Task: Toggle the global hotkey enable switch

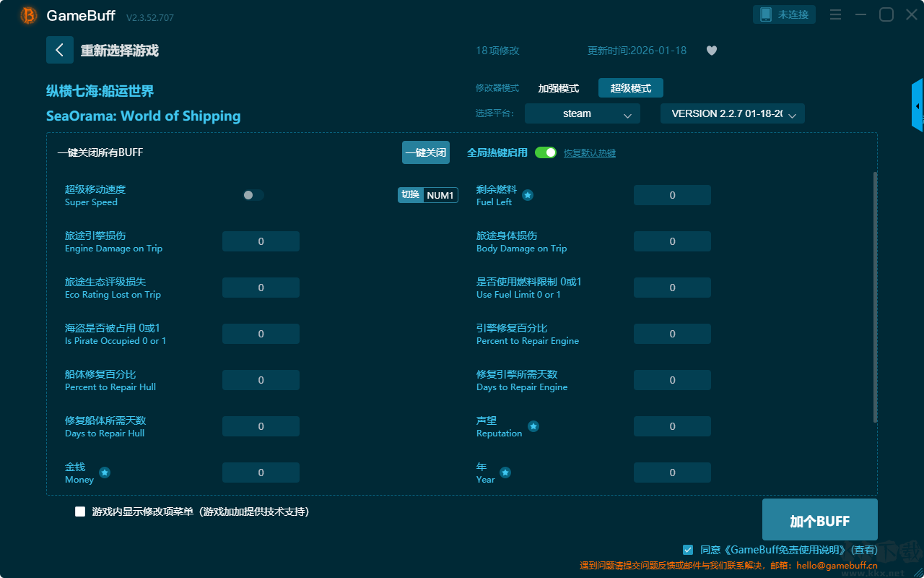Action: click(x=546, y=152)
